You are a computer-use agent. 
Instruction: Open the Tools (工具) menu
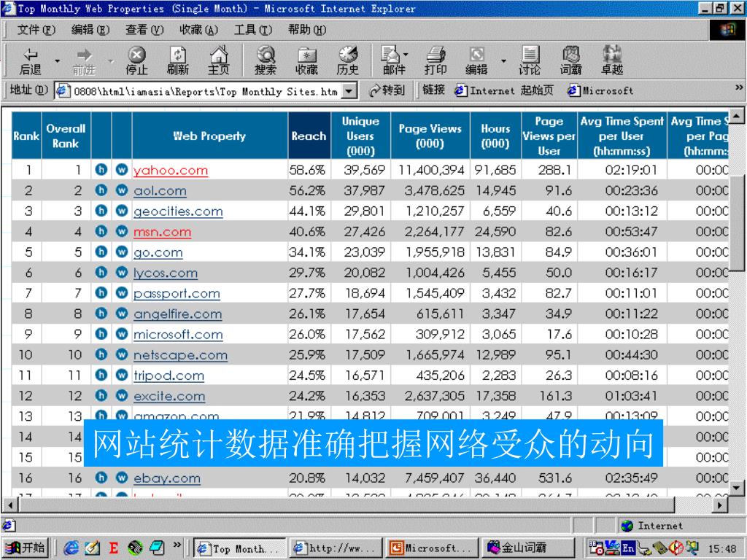(x=253, y=30)
